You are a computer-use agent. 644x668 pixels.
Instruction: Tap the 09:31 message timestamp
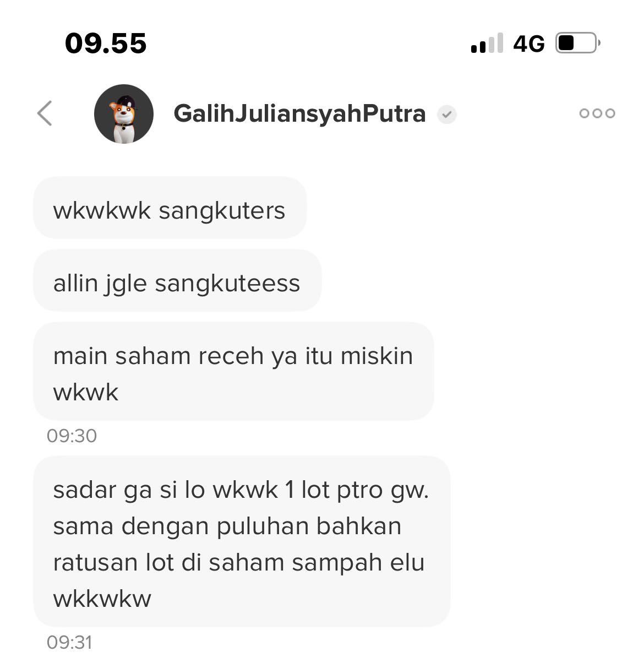tap(69, 643)
